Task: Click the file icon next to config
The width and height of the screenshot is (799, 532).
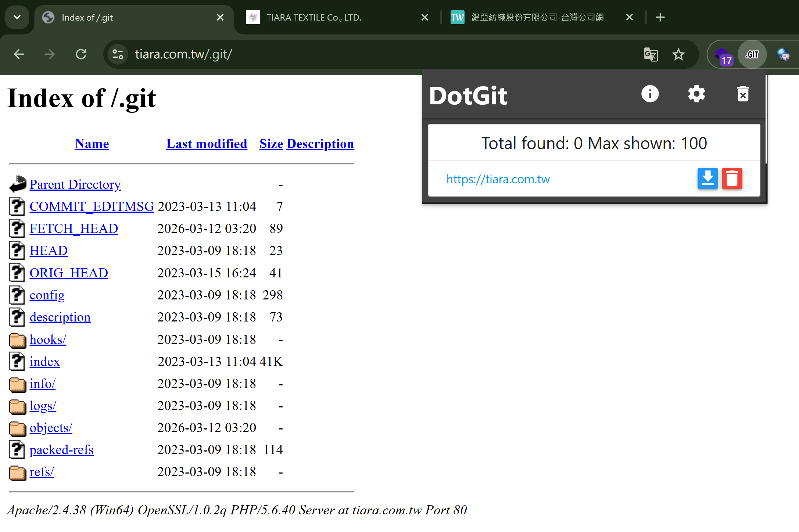Action: coord(17,295)
